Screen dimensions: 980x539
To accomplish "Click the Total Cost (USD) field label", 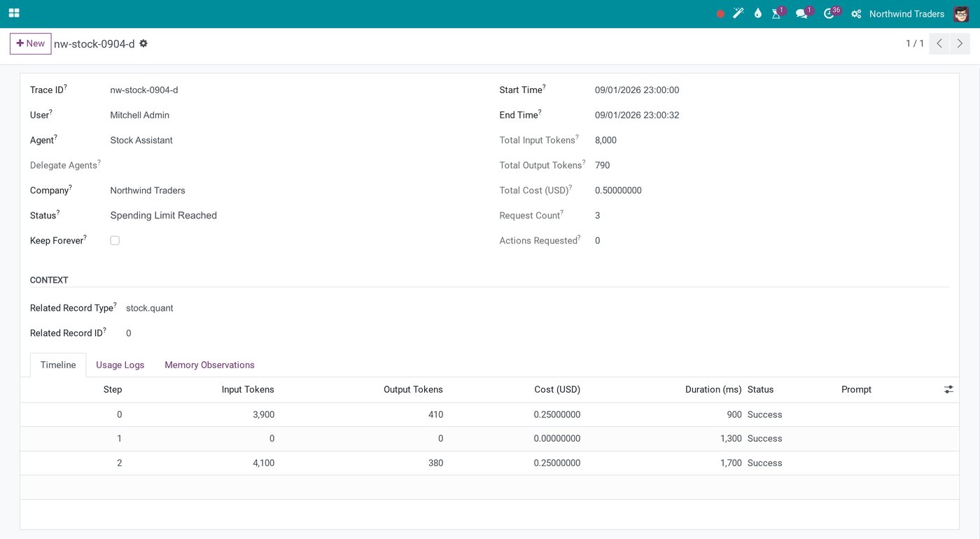I will click(534, 190).
